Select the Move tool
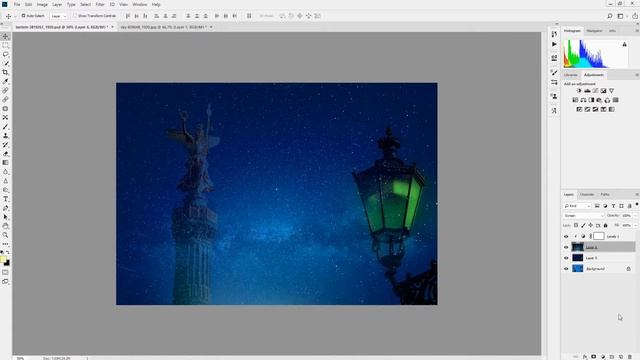 (x=5, y=36)
